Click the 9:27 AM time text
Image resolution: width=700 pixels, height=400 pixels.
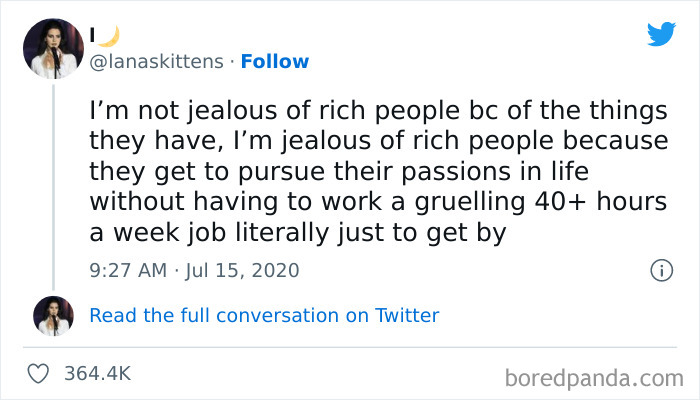(128, 270)
